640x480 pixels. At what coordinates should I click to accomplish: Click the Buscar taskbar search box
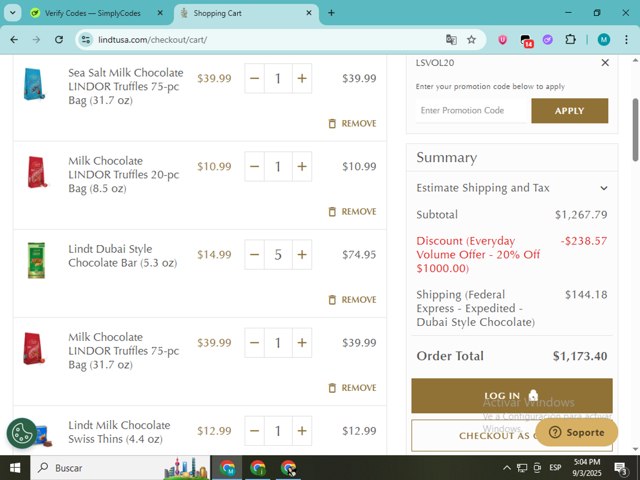[120, 468]
